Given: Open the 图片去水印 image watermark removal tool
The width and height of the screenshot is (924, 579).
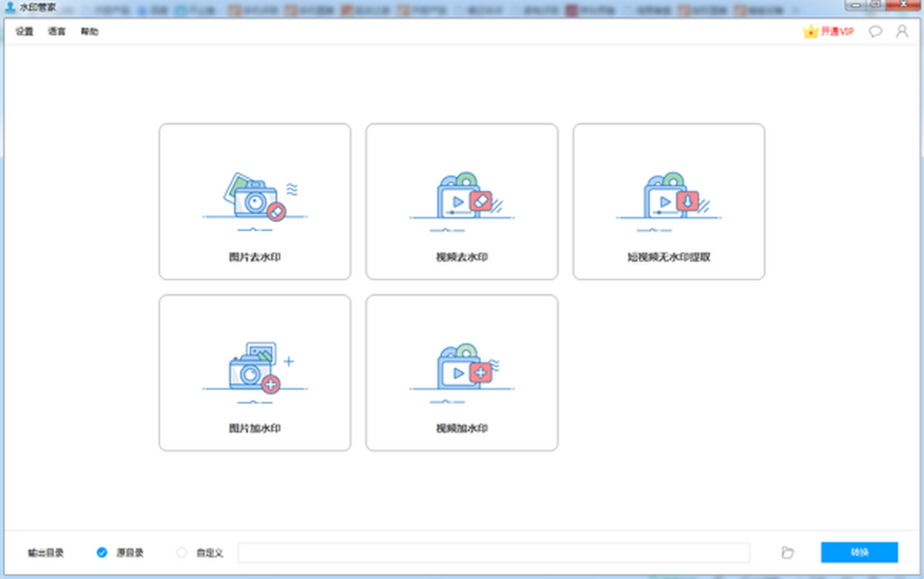Looking at the screenshot, I should click(255, 202).
